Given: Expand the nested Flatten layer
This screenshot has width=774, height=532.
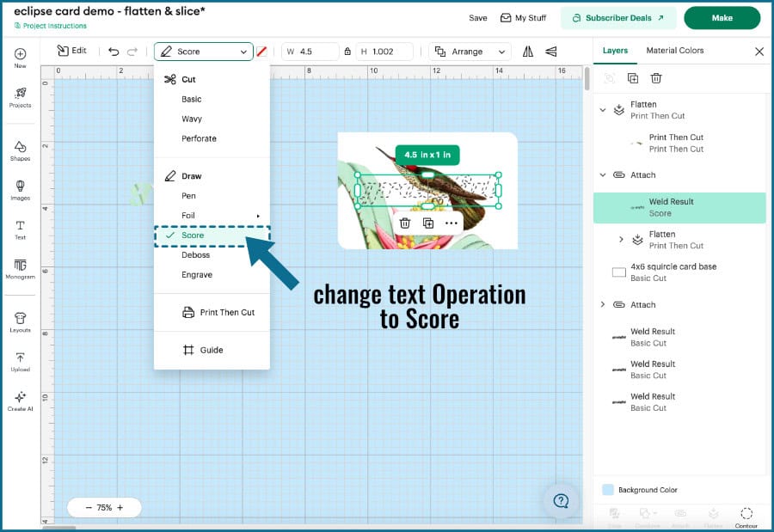Looking at the screenshot, I should click(621, 239).
